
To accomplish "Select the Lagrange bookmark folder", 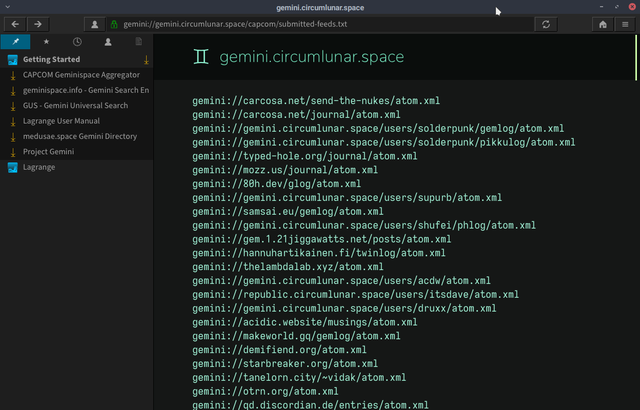I will (77, 167).
